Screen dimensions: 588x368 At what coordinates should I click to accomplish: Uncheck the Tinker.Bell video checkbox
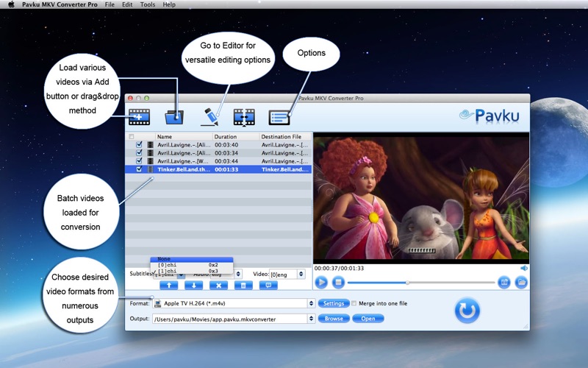tap(139, 169)
